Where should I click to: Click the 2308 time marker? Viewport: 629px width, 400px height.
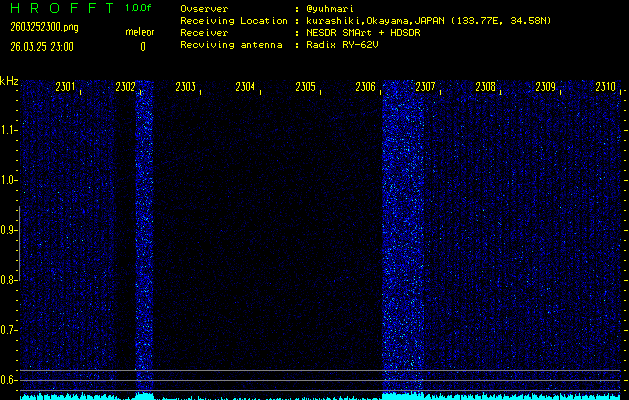(x=485, y=87)
